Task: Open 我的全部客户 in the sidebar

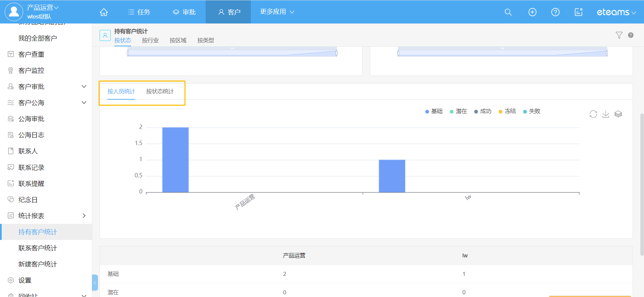Action: pyautogui.click(x=38, y=38)
